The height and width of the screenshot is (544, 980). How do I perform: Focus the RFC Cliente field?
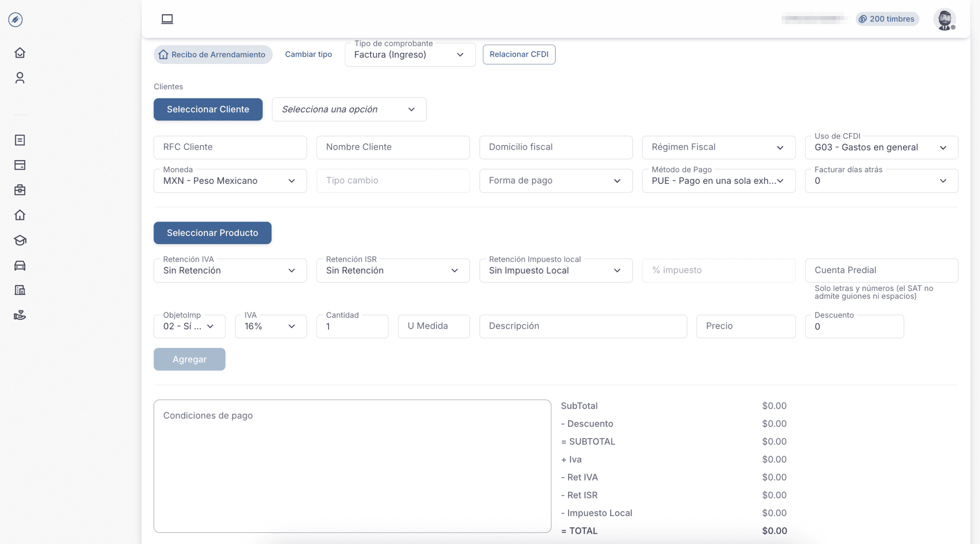point(230,147)
